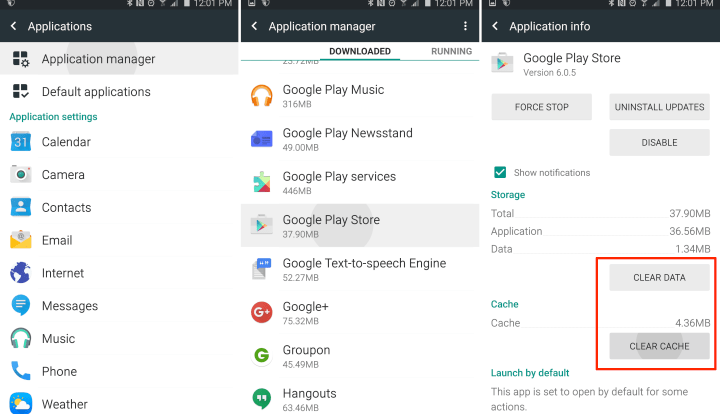Tap the Hangouts app icon

[262, 399]
